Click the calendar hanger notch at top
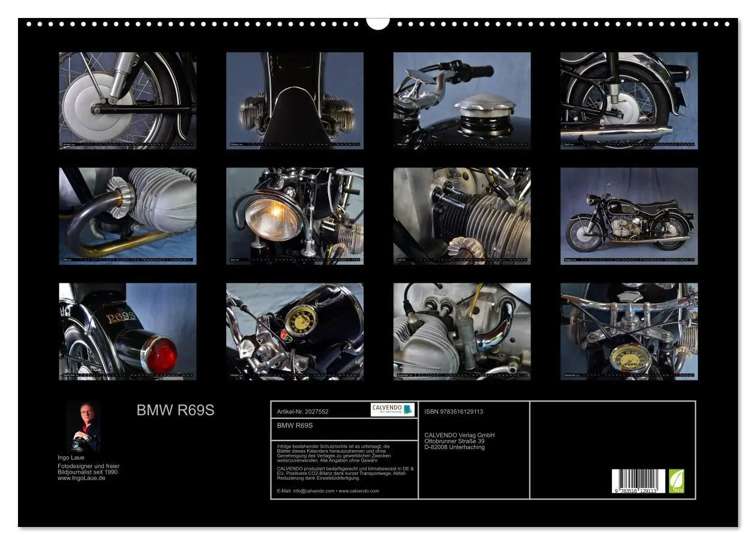This screenshot has height=545, width=756. [378, 23]
